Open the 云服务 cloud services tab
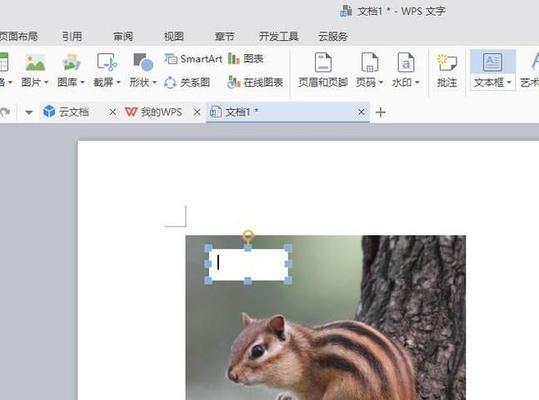 333,36
